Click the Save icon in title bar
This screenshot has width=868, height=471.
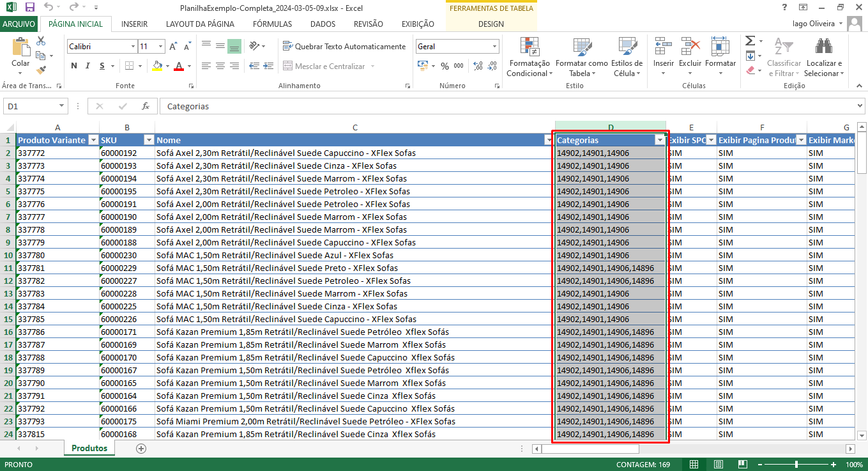pos(29,8)
